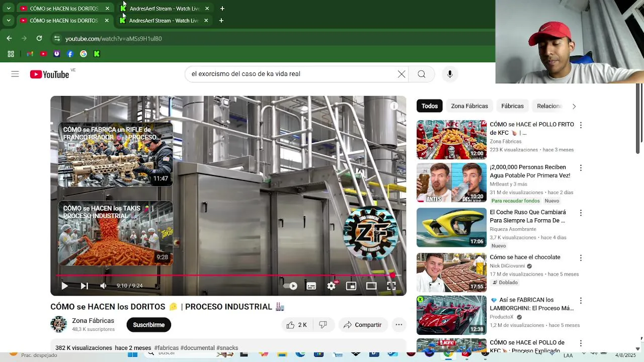
Task: Switch to miniplayer mode
Action: point(351,286)
